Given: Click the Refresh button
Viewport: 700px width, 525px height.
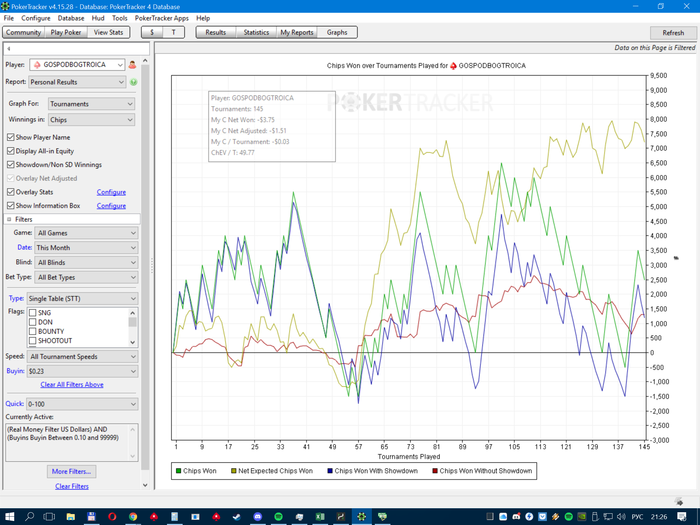Looking at the screenshot, I should [673, 33].
